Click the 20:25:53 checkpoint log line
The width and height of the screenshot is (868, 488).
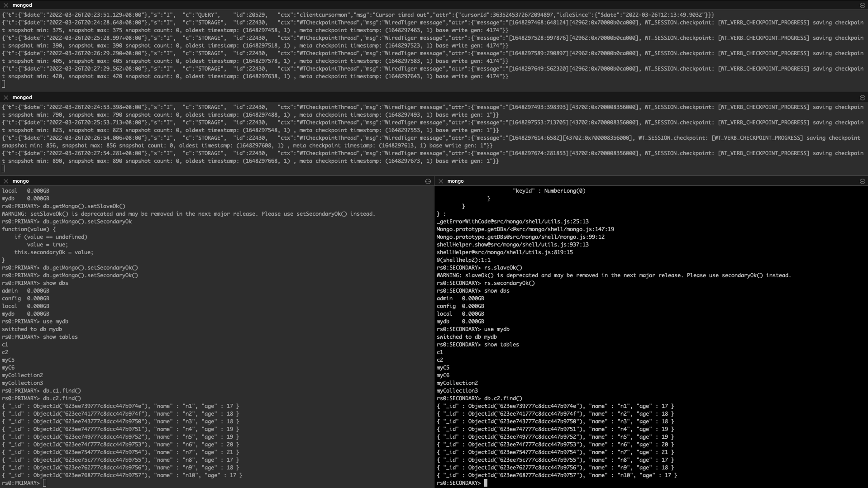pos(433,126)
